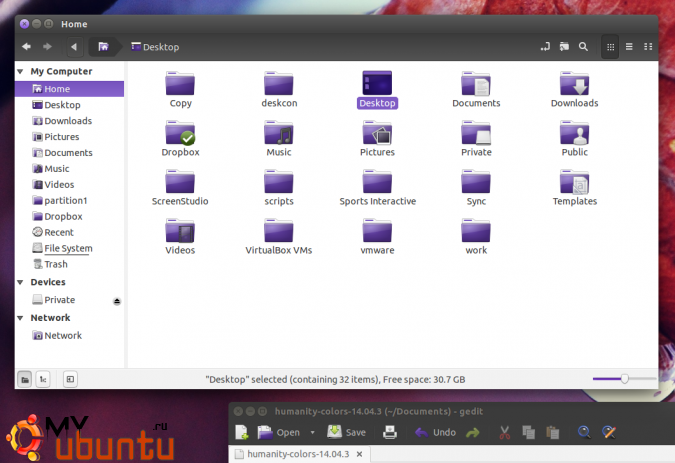The image size is (675, 463).
Task: Click the Desktop path bar location
Action: 155,46
